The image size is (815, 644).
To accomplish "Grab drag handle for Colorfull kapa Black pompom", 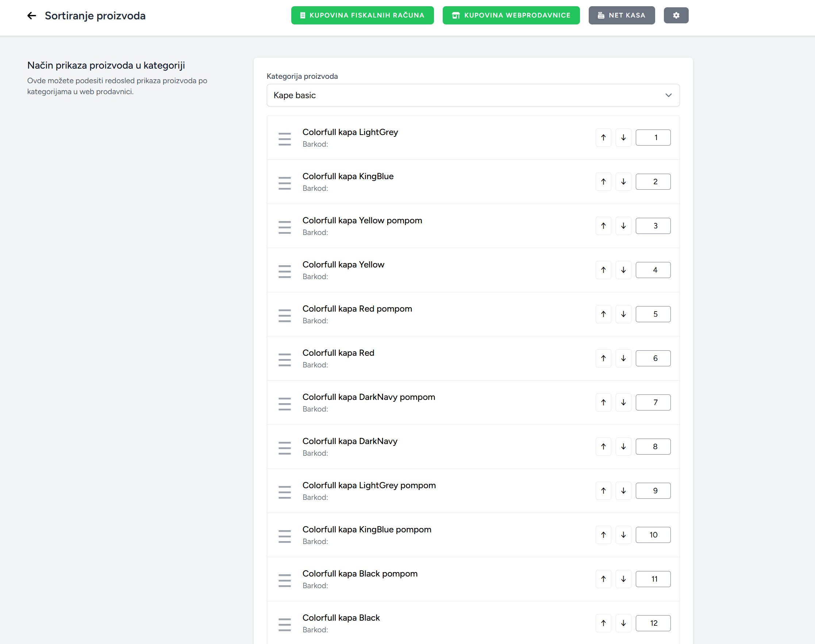I will tap(285, 580).
